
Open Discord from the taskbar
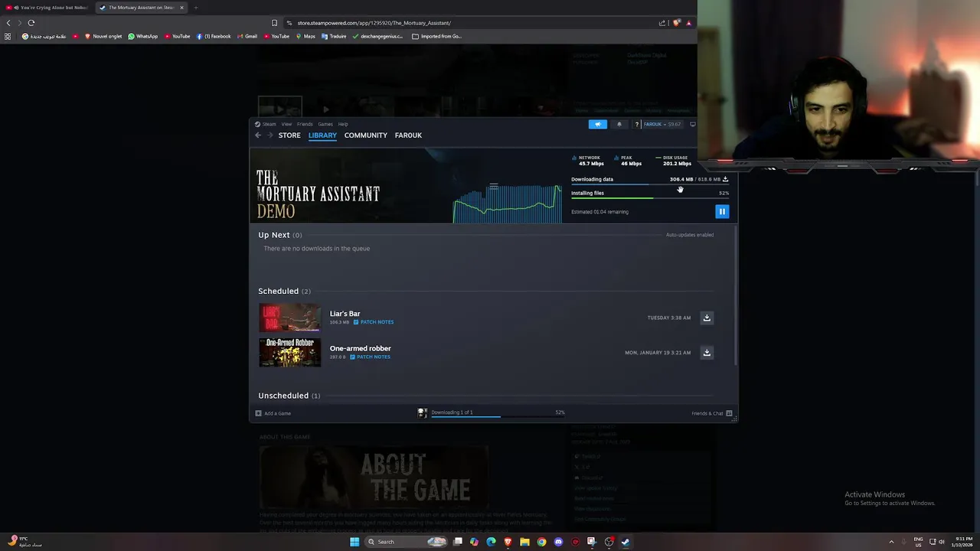[558, 542]
